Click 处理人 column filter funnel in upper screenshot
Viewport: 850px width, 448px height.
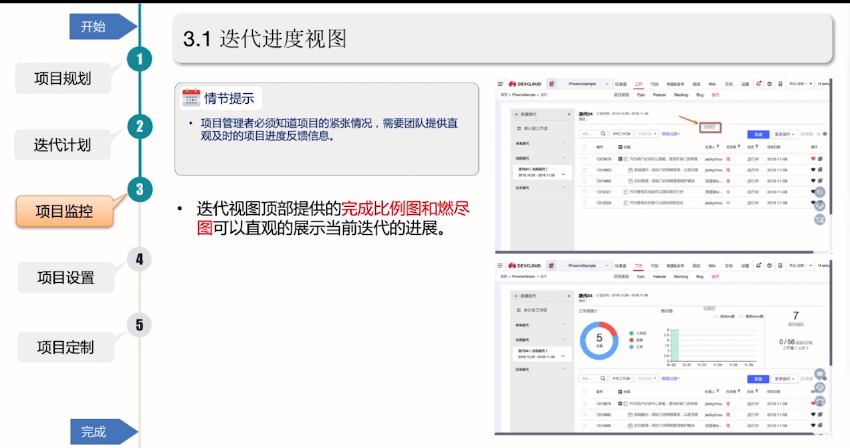(718, 146)
